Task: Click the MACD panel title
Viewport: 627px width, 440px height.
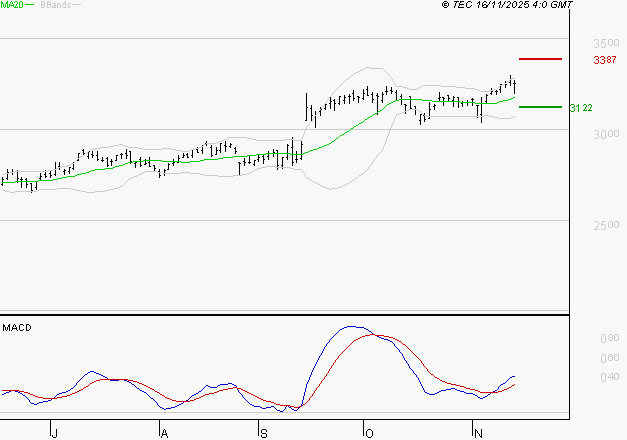Action: (x=17, y=328)
